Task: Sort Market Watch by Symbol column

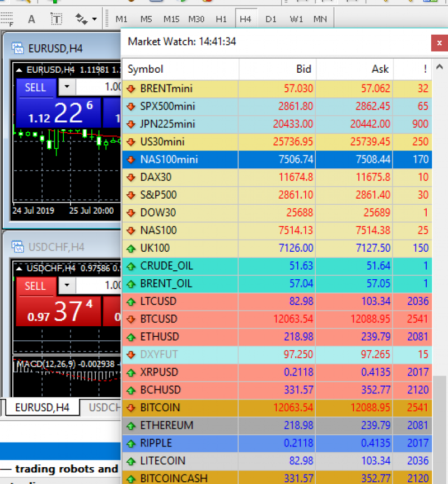Action: (180, 69)
